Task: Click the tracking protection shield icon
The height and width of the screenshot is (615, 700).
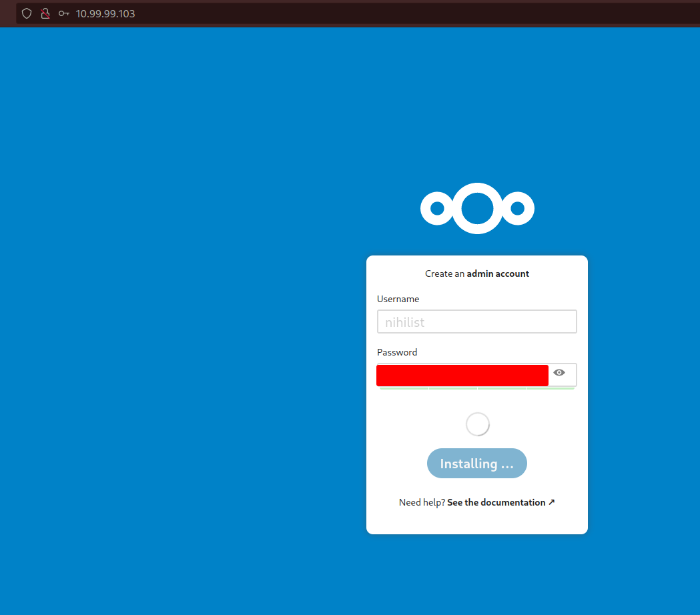Action: tap(27, 14)
